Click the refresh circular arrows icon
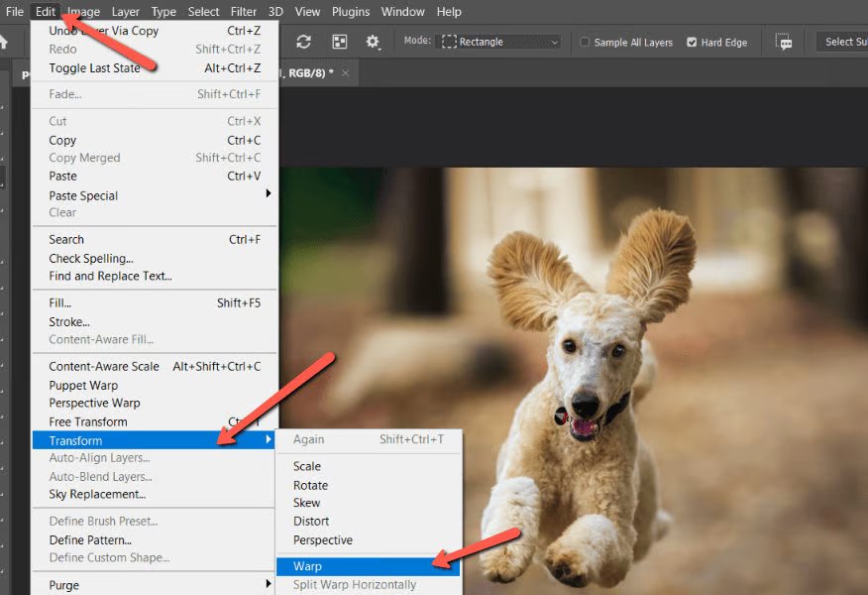 click(304, 42)
